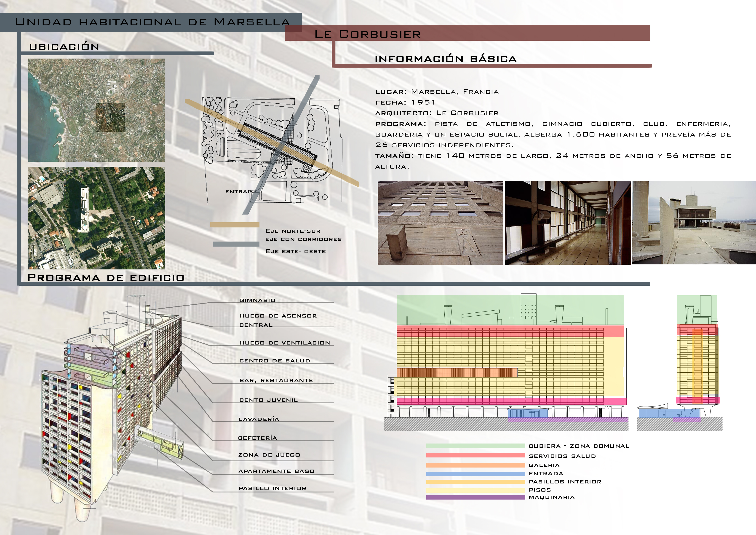
Task: Open the close-up aerial photo of the building
Action: click(96, 218)
